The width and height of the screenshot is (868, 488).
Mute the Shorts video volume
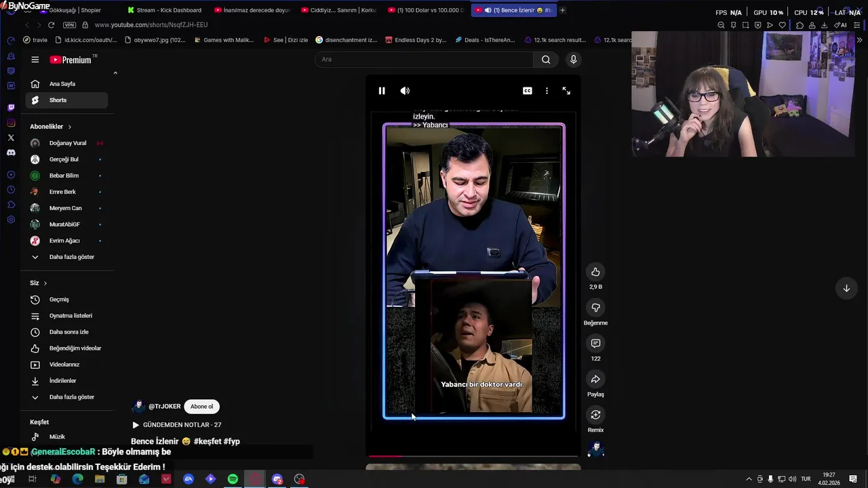point(405,91)
